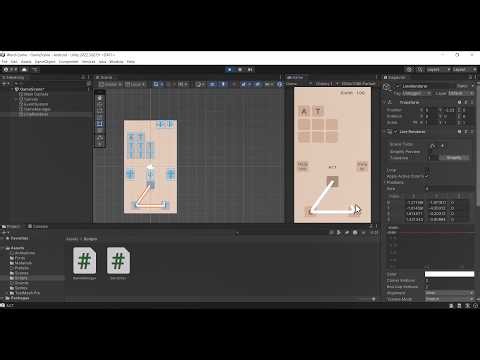Click the Play button in the toolbar

[x=230, y=69]
